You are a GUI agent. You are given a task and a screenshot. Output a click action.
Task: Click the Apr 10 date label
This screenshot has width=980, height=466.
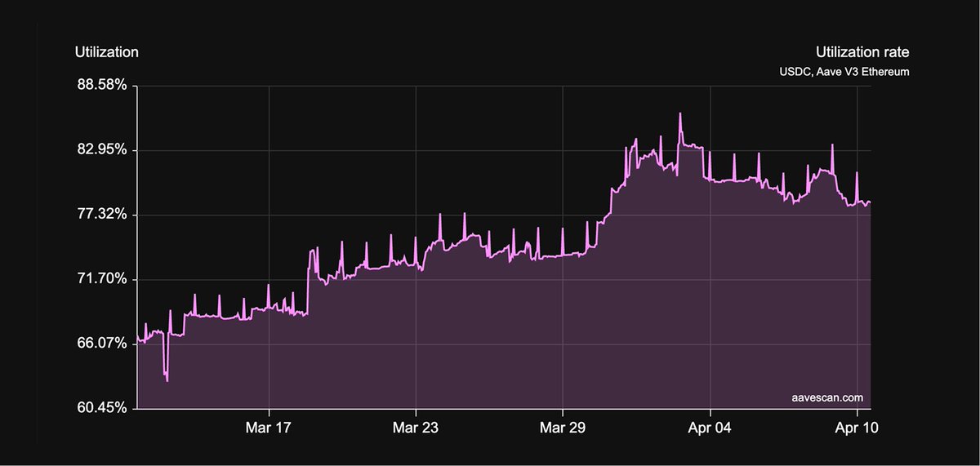[857, 428]
